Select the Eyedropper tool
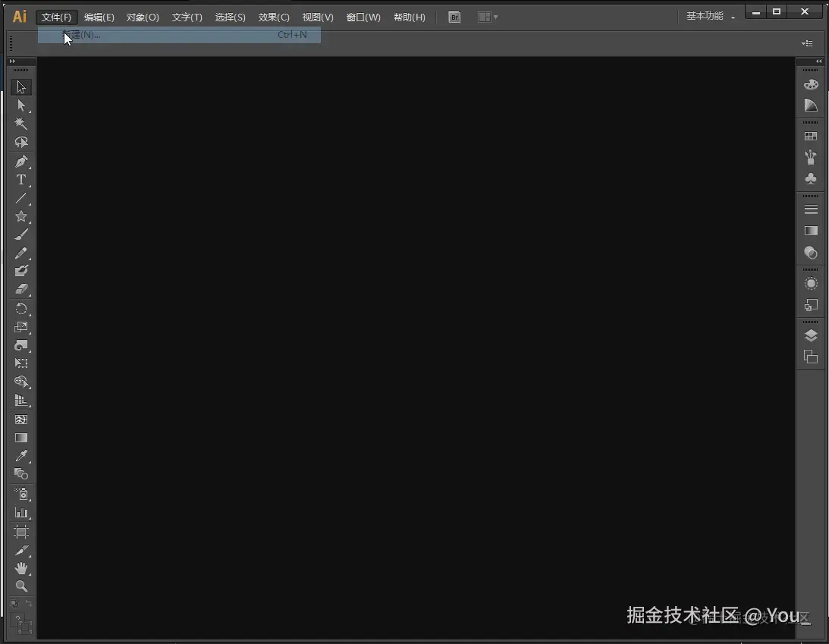 coord(21,455)
